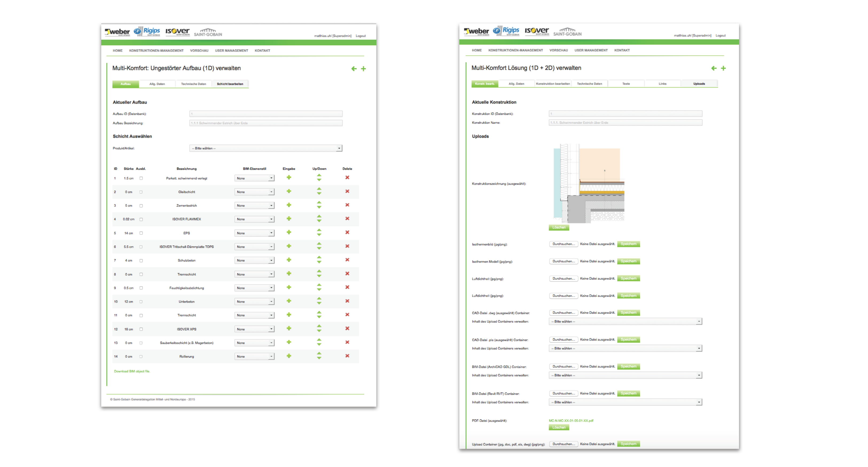Open BIM-Ebenenstil dropdown for Feuchtigkeitsabdichtung row
This screenshot has width=868, height=467.
(255, 288)
